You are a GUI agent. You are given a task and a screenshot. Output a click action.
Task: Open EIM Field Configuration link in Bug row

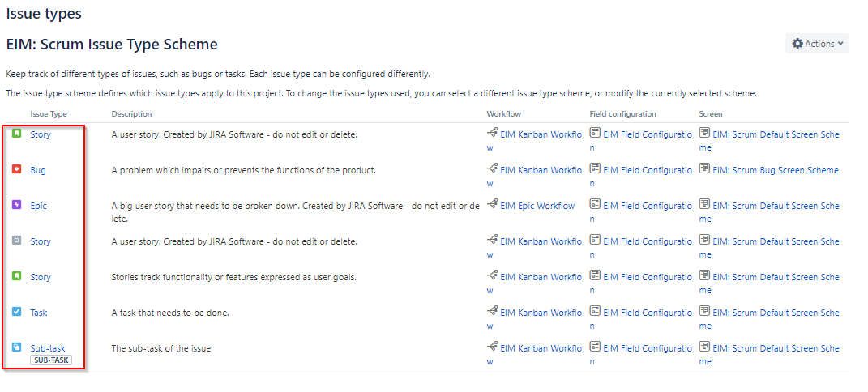(641, 177)
